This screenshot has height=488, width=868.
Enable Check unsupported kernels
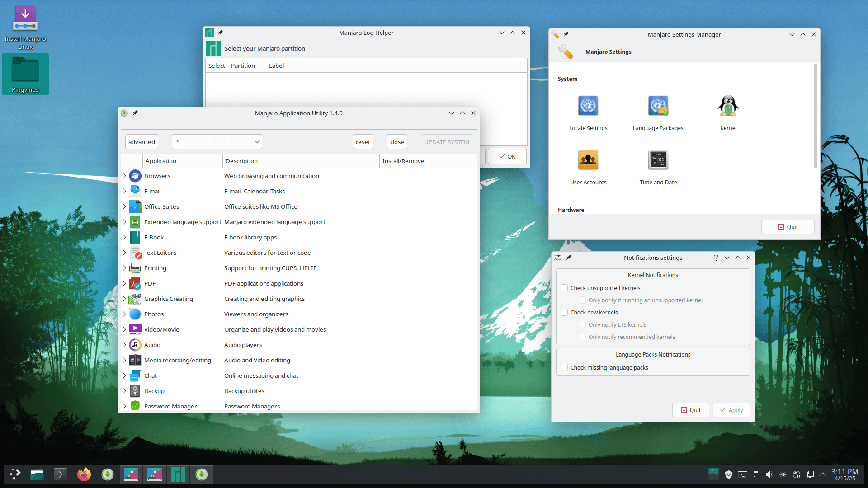point(564,288)
